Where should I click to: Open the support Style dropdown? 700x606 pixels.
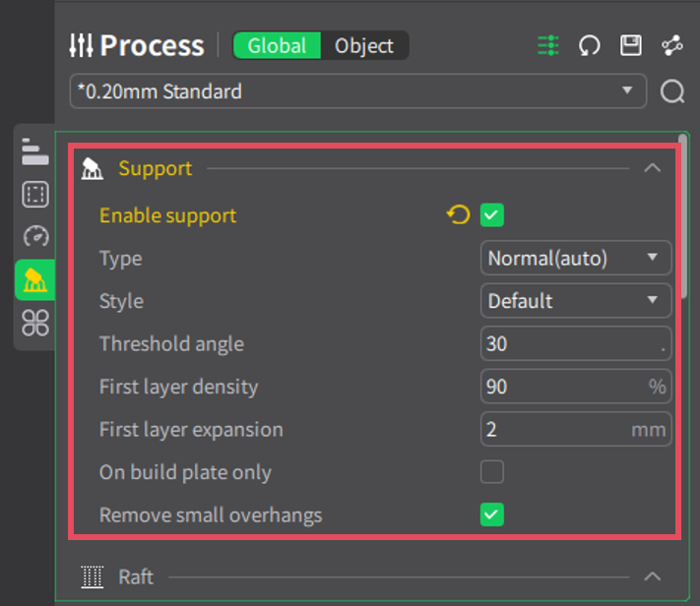point(576,301)
